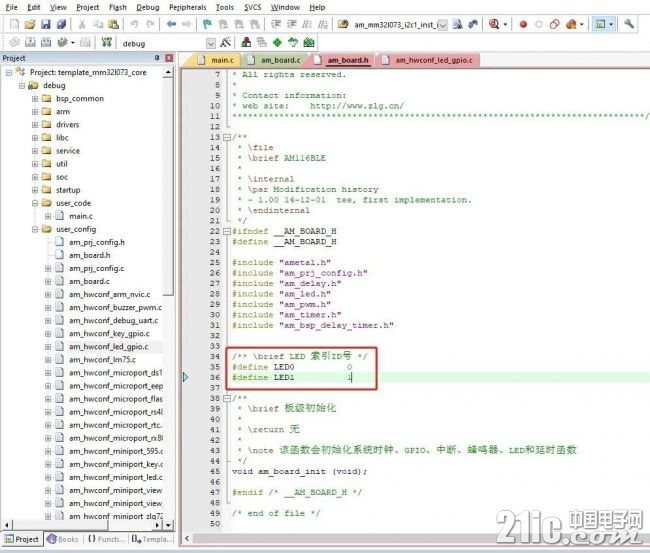The image size is (650, 553).
Task: Open Manage Run-Time Environment green diamond
Action: click(x=277, y=42)
